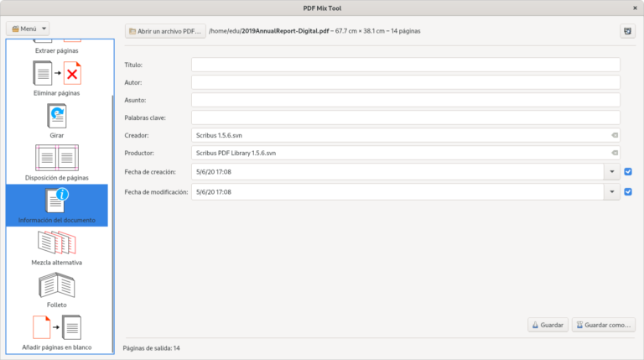
Task: Click the sidebar vertical scrollbar
Action: (112, 224)
